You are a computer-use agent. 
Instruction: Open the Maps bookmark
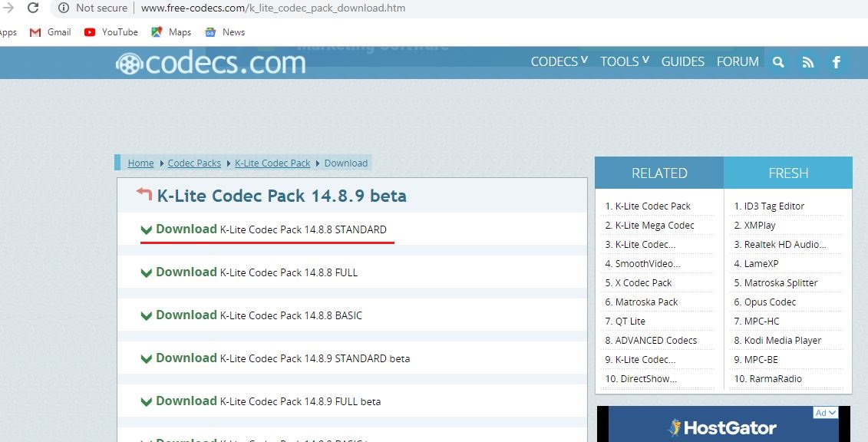(171, 32)
